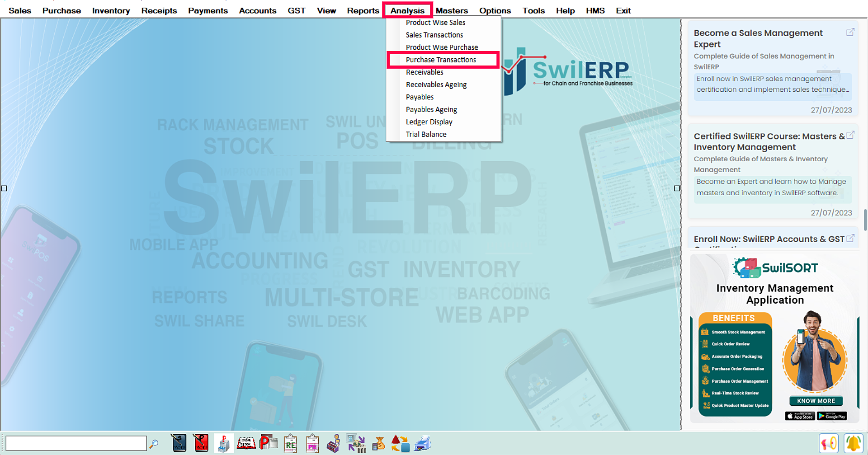Viewport: 868px width, 455px height.
Task: Click the printer icon in bottom toolbar
Action: [423, 443]
